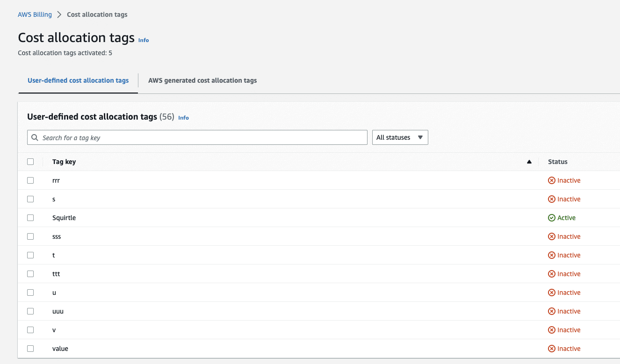
Task: Select the t tag checkbox
Action: coord(30,255)
